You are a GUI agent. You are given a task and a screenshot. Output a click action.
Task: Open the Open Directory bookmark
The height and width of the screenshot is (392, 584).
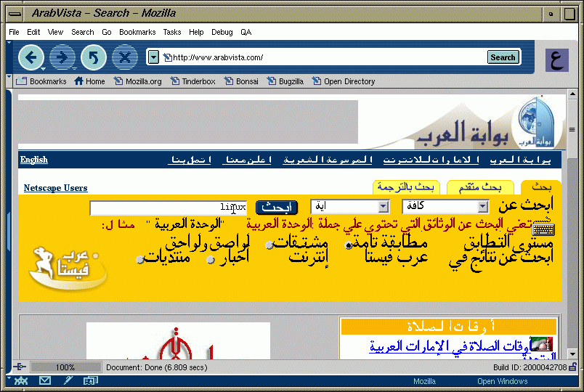coord(344,81)
